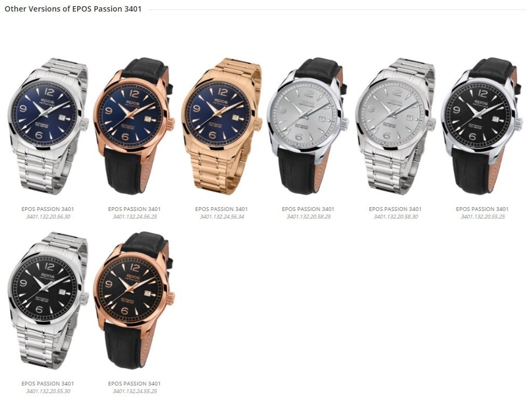The image size is (532, 403).
Task: Open reference 3401.132.24.56.34 link
Action: pyautogui.click(x=222, y=217)
